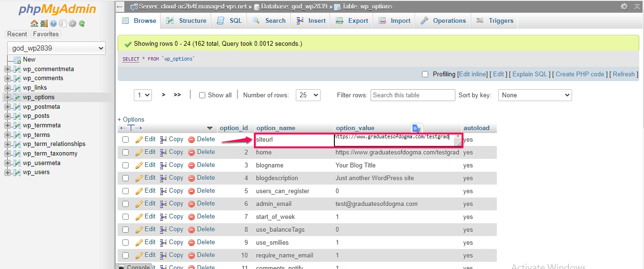
Task: Open the column options dropdown triangle
Action: point(210,128)
